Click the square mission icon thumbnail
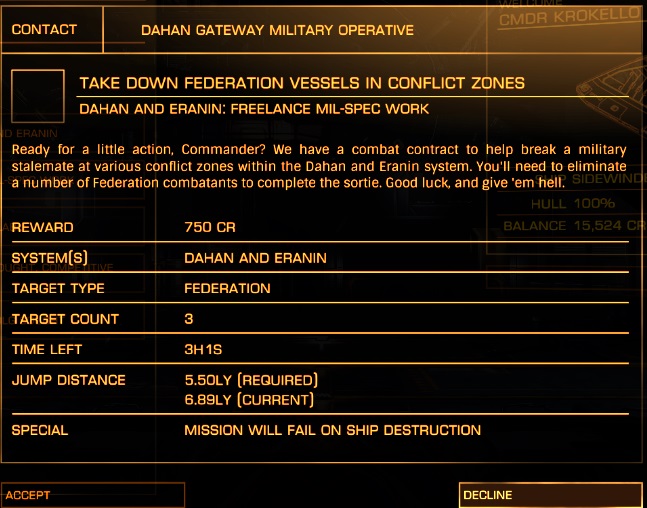 coord(36,94)
